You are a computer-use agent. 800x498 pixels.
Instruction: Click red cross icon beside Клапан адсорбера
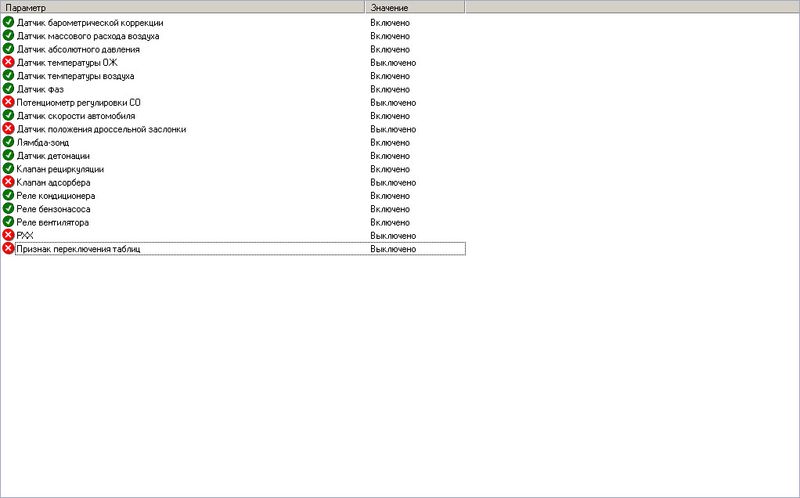point(8,182)
